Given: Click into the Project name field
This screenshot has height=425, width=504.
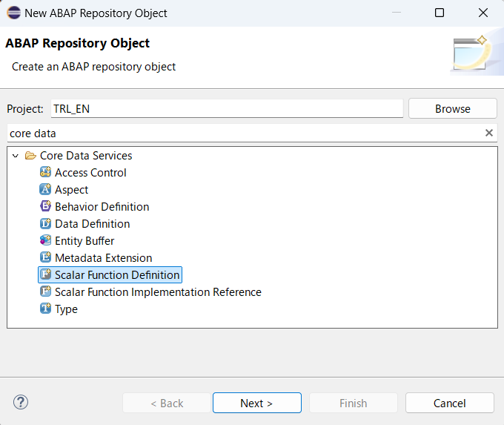Looking at the screenshot, I should pyautogui.click(x=226, y=108).
